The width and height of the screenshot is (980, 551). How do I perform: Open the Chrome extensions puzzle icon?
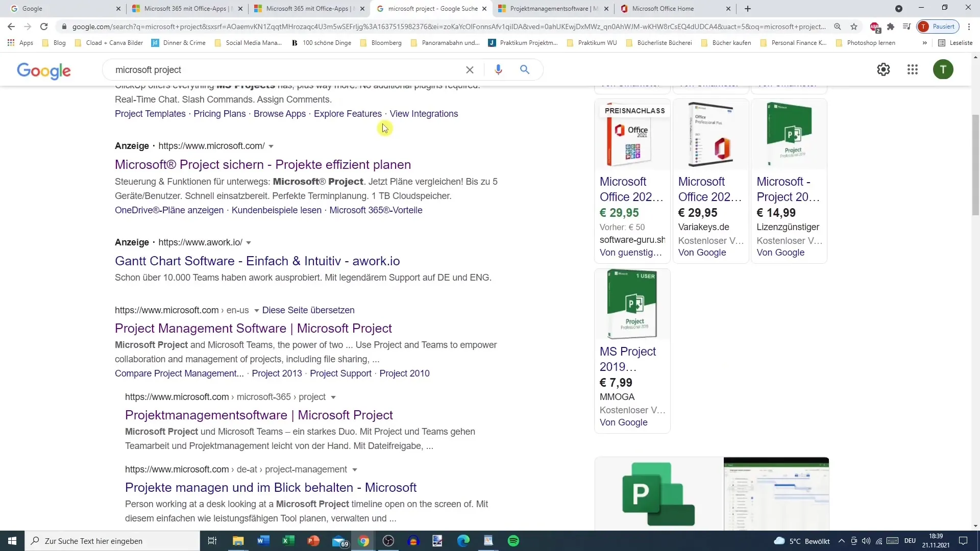coord(891,27)
